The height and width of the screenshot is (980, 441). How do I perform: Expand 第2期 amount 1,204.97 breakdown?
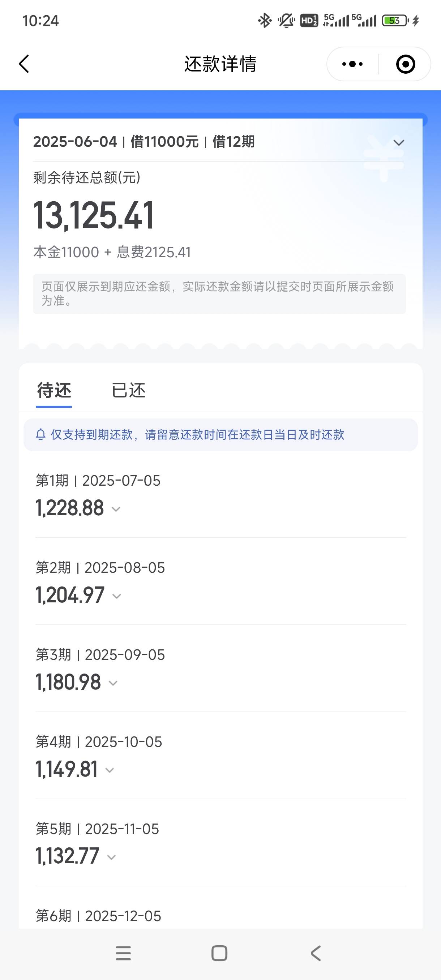pos(117,596)
